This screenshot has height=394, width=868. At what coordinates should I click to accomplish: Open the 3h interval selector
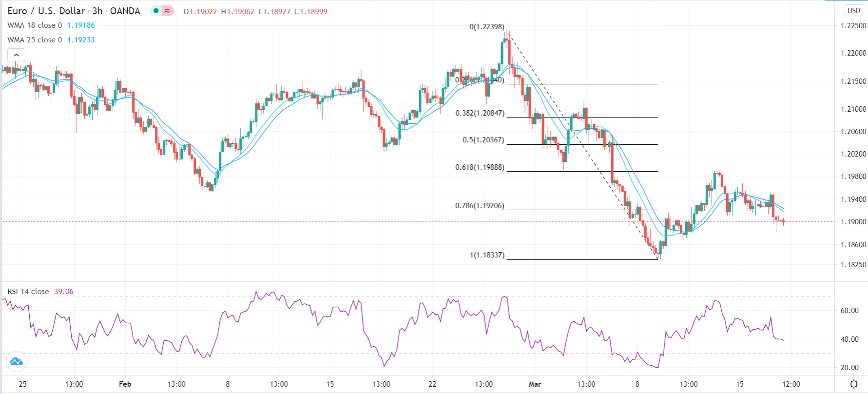pyautogui.click(x=97, y=10)
